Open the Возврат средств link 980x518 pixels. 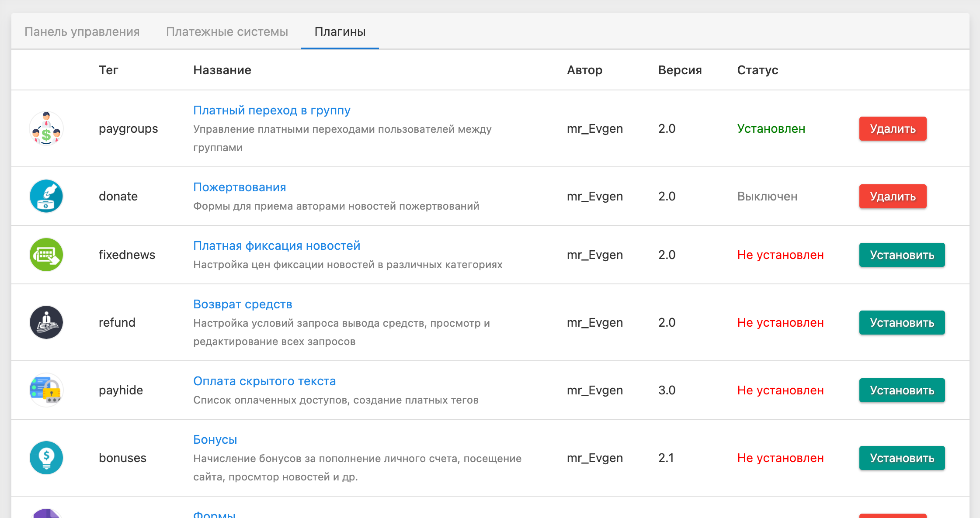[243, 304]
